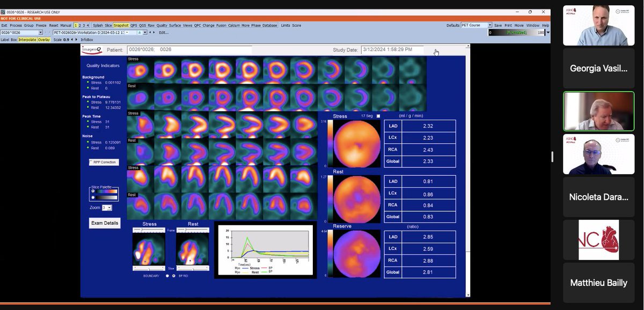The width and height of the screenshot is (644, 310).
Task: Open the Phase analysis tool
Action: pyautogui.click(x=256, y=25)
